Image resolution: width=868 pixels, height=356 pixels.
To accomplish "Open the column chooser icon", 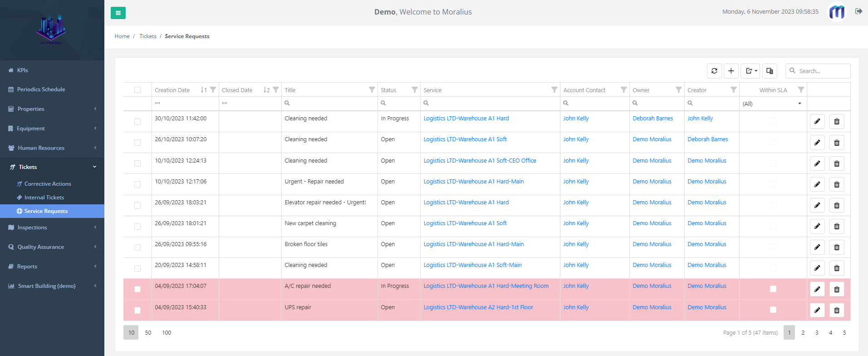I will 770,71.
